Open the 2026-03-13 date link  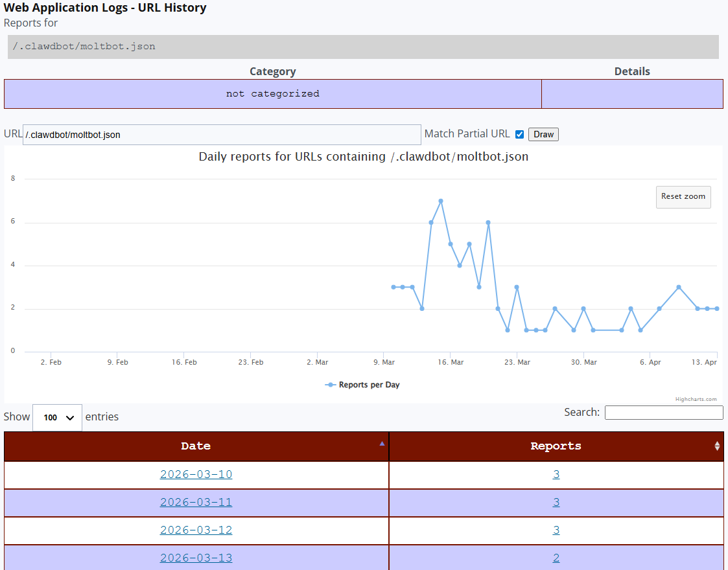click(x=196, y=558)
